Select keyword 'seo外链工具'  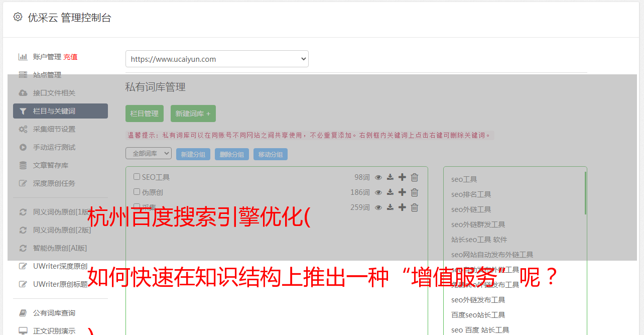(x=471, y=209)
